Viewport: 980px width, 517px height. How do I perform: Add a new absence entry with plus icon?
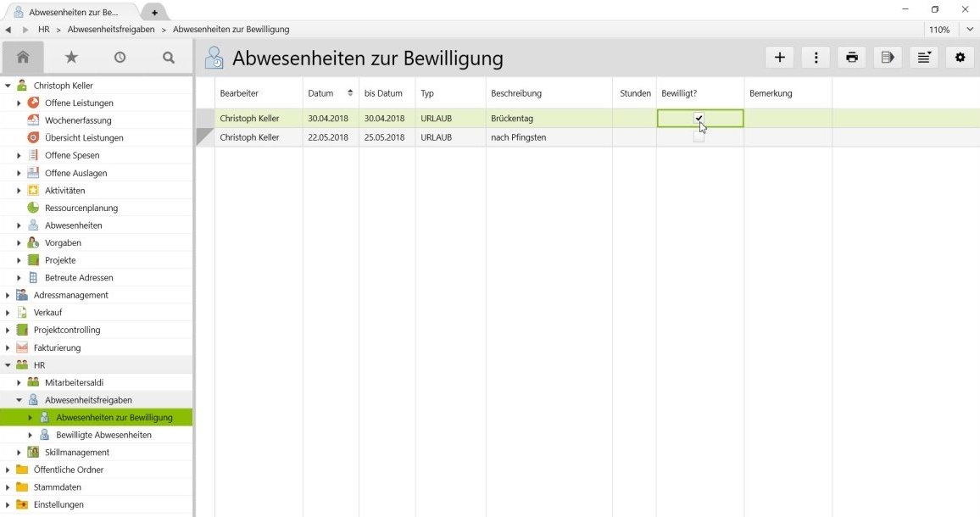click(779, 57)
